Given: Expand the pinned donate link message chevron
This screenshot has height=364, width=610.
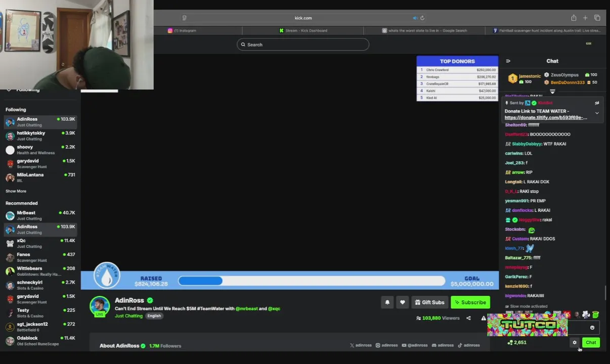Looking at the screenshot, I should click(597, 113).
